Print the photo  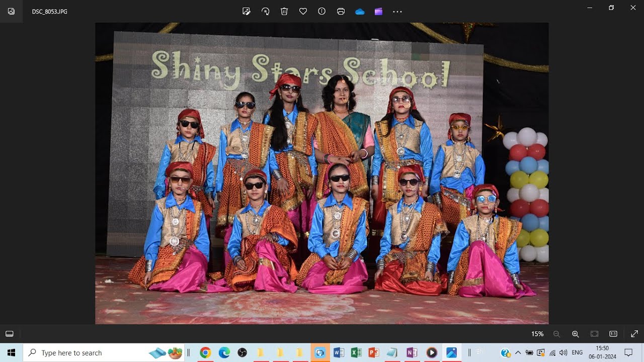pos(341,11)
